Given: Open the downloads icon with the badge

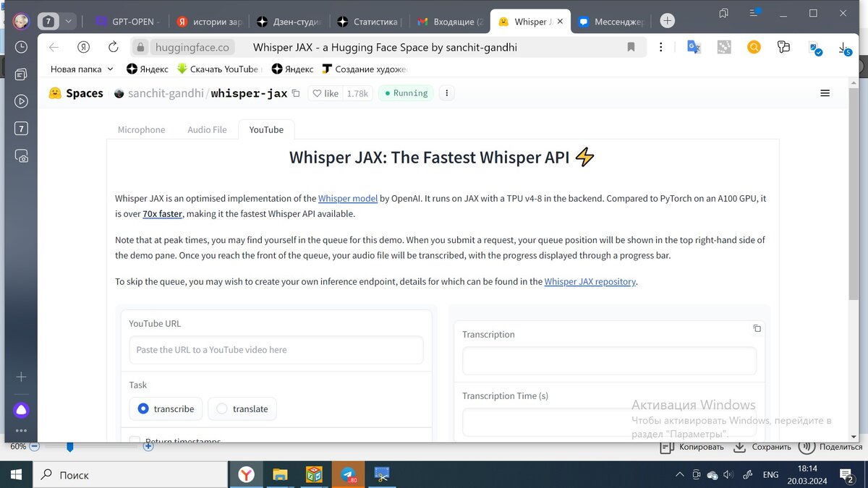Looking at the screenshot, I should [844, 48].
